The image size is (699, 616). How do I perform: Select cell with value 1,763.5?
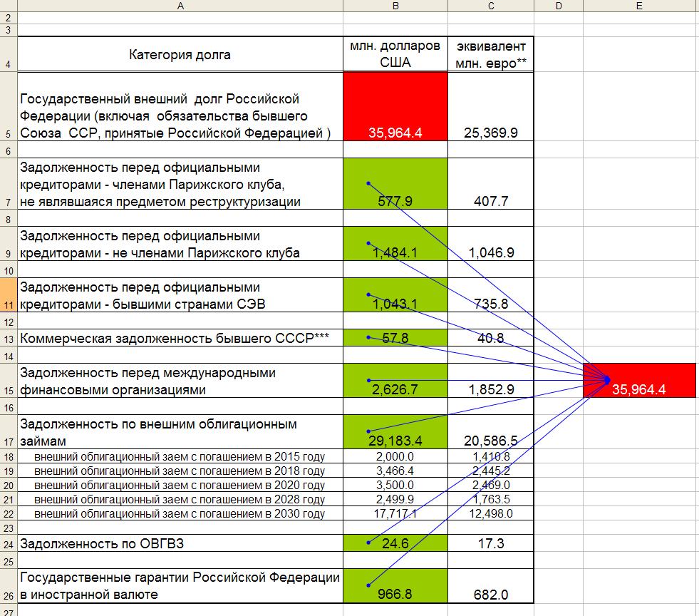click(491, 499)
